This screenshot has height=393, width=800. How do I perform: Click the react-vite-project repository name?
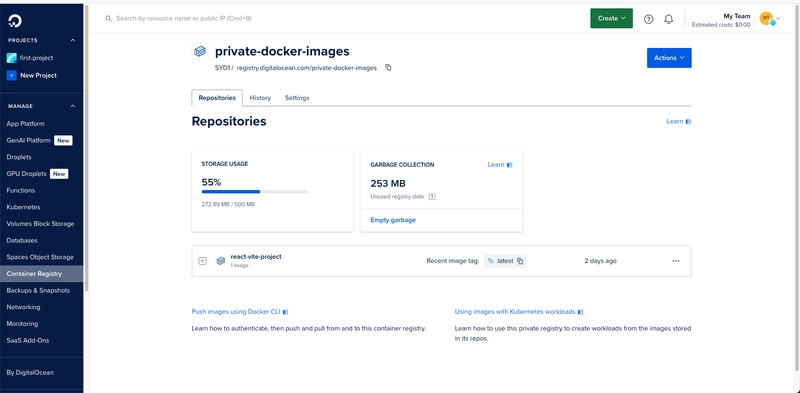[256, 257]
